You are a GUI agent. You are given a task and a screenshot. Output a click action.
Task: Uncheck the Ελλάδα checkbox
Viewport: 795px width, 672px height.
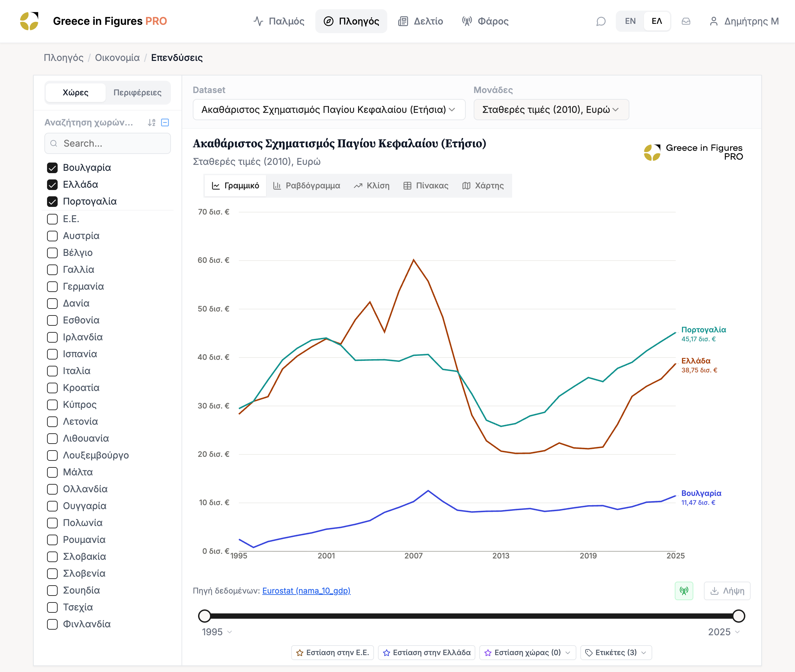click(x=52, y=185)
